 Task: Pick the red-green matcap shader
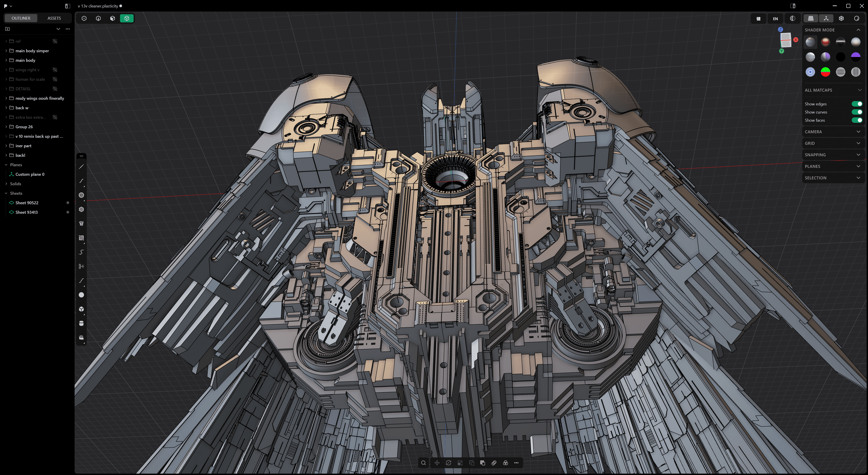[825, 72]
